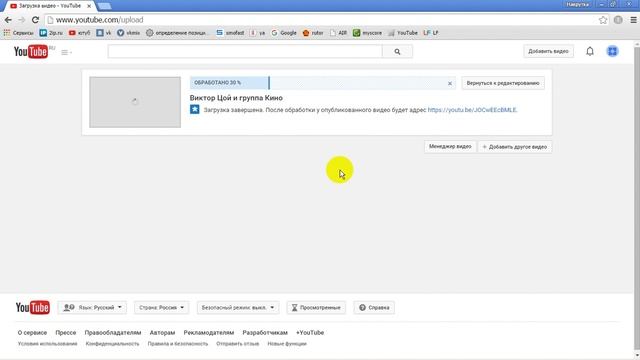The width and height of the screenshot is (640, 360).
Task: Open the Авторам link
Action: [x=162, y=333]
